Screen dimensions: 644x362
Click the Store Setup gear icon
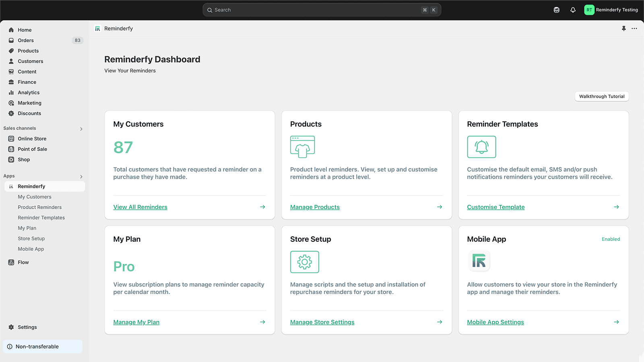[x=304, y=262]
